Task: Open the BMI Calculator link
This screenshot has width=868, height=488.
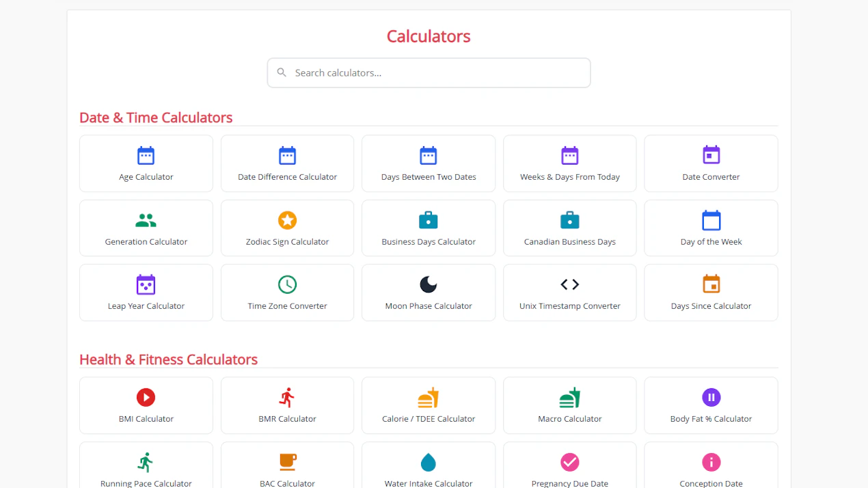Action: (146, 405)
